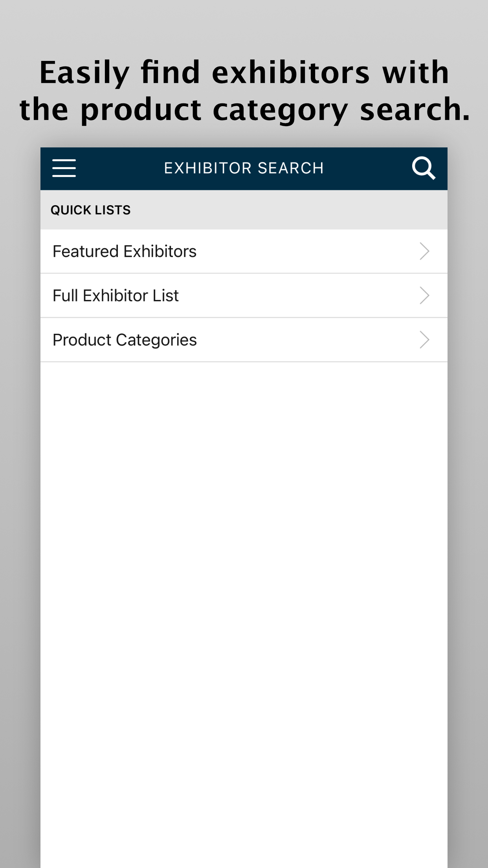Click the empty white area below Product Categories
The height and width of the screenshot is (868, 488).
tap(244, 590)
